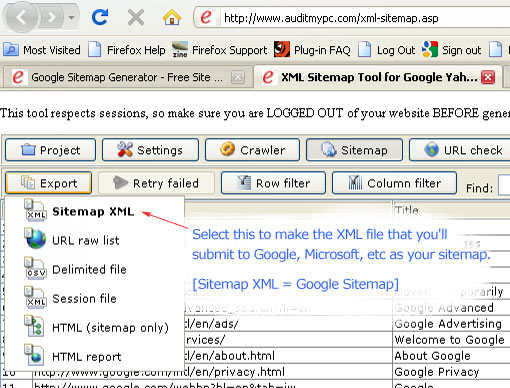Image resolution: width=510 pixels, height=388 pixels.
Task: Open the Firefox Support bookmark
Action: tap(220, 50)
